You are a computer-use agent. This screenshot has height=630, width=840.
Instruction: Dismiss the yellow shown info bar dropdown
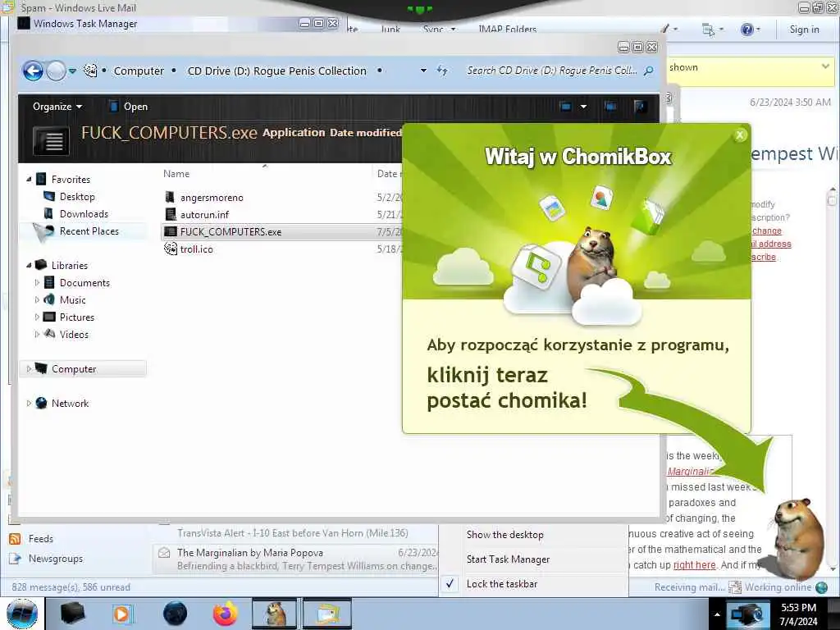coord(825,66)
